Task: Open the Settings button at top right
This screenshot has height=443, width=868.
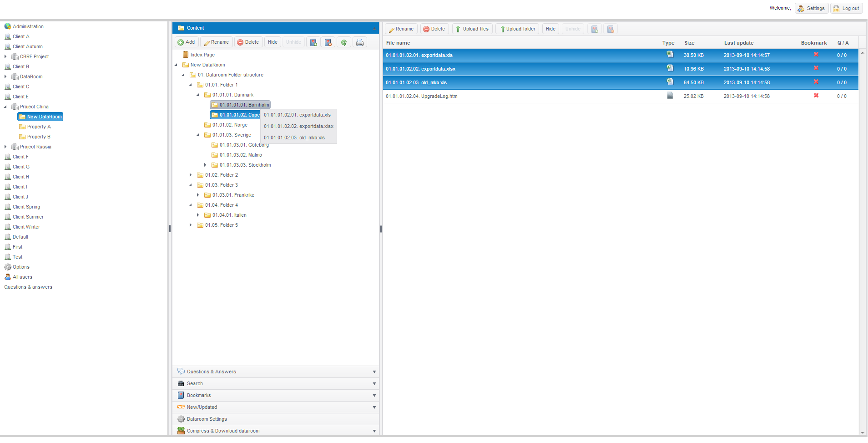Action: pyautogui.click(x=812, y=9)
